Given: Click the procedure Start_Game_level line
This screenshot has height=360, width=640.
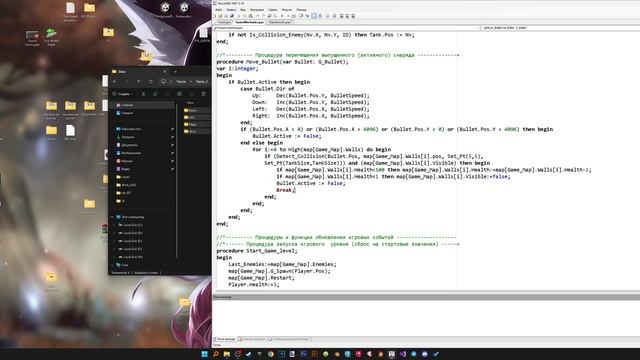Looking at the screenshot, I should pos(257,251).
